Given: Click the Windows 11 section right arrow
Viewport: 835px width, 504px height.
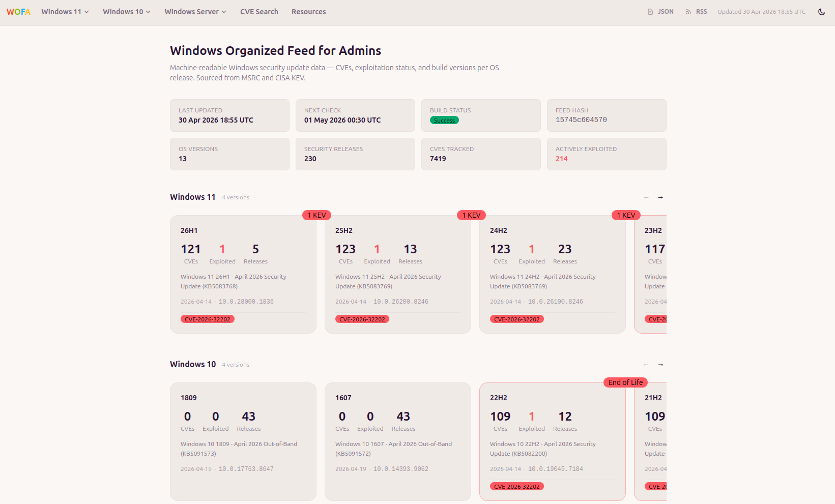Looking at the screenshot, I should (x=660, y=197).
